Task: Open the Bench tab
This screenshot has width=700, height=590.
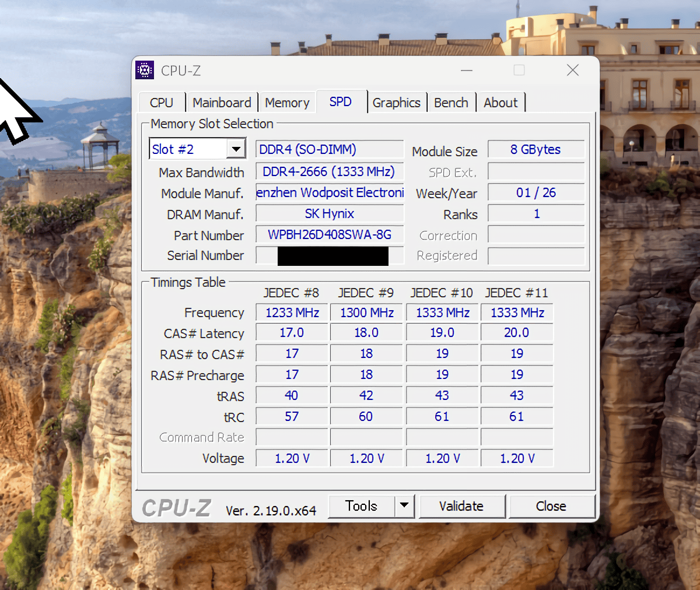Action: 452,103
